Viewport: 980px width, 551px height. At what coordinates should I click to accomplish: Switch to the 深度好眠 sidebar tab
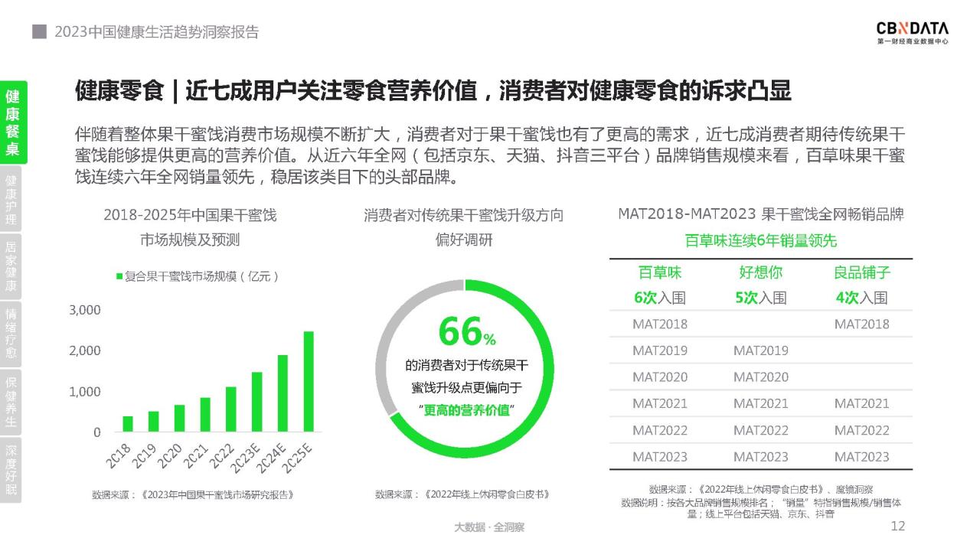tap(11, 469)
